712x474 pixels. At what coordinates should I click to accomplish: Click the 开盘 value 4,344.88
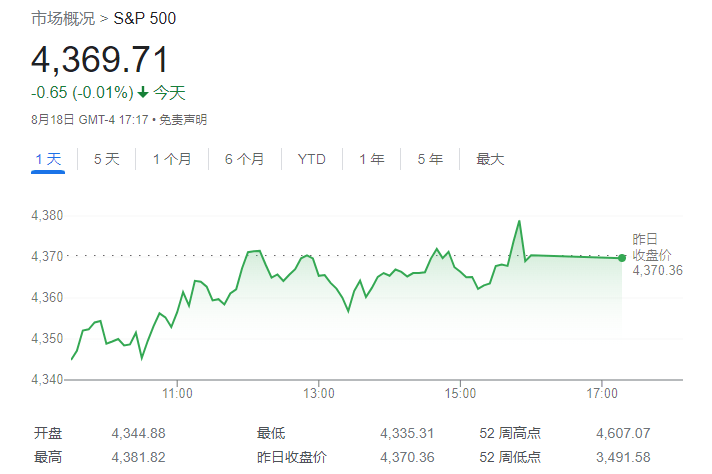coord(138,433)
